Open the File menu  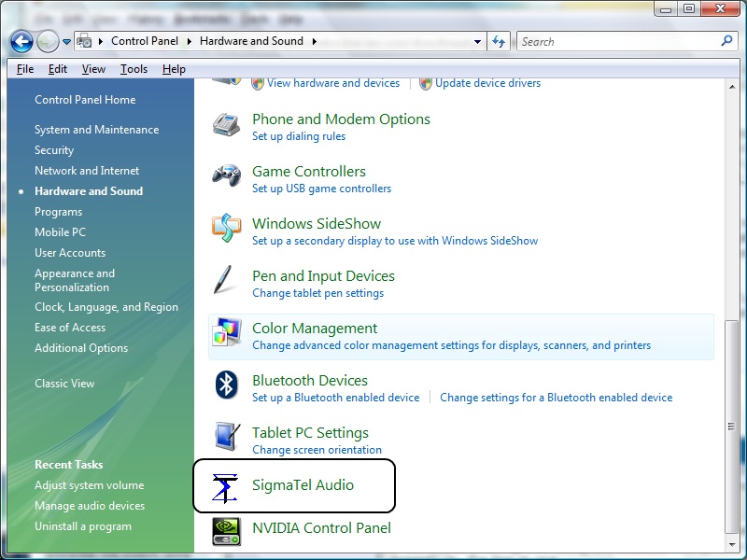coord(25,69)
